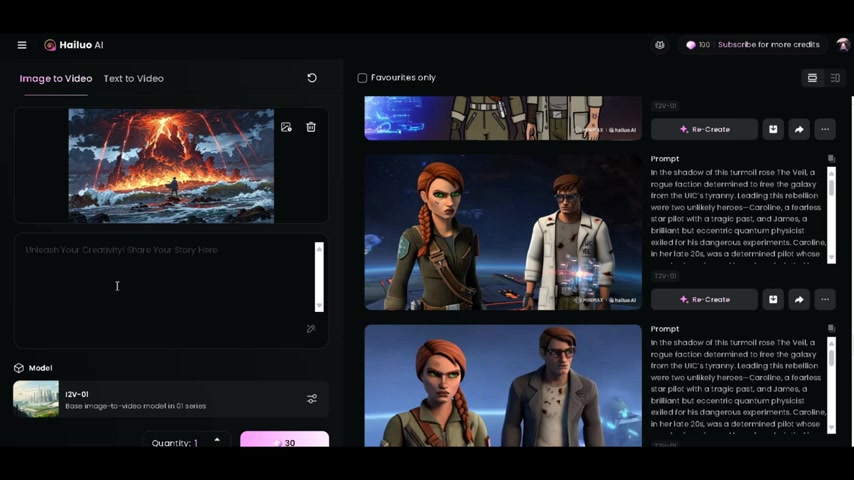The width and height of the screenshot is (854, 480).
Task: Click the second card's prompt scrollbar
Action: [831, 215]
